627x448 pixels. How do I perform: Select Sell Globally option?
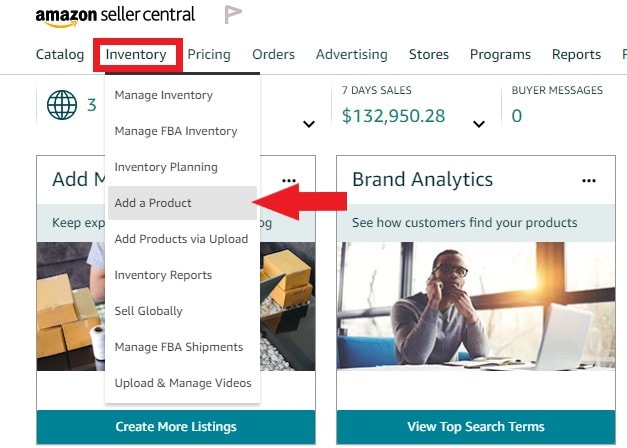coord(182,311)
